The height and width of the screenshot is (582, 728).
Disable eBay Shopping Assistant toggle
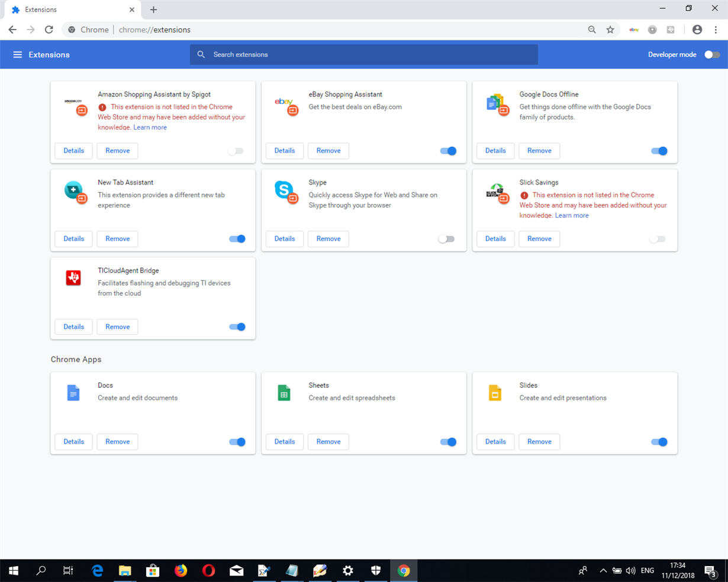[448, 151]
